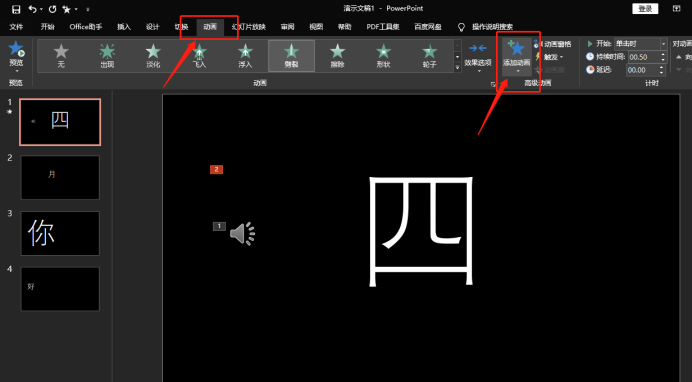Screen dimensions: 692x382
Task: Open the Customize Quick Access Toolbar dropdown
Action: pos(88,9)
